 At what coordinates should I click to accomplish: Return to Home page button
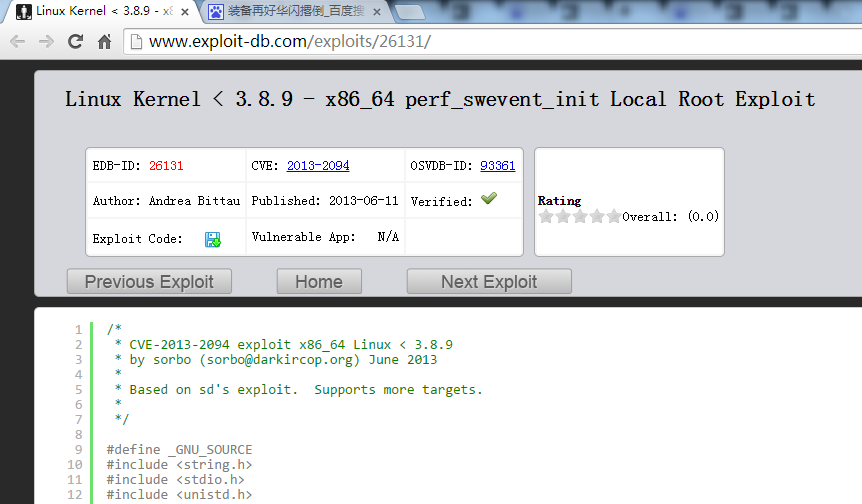point(319,281)
